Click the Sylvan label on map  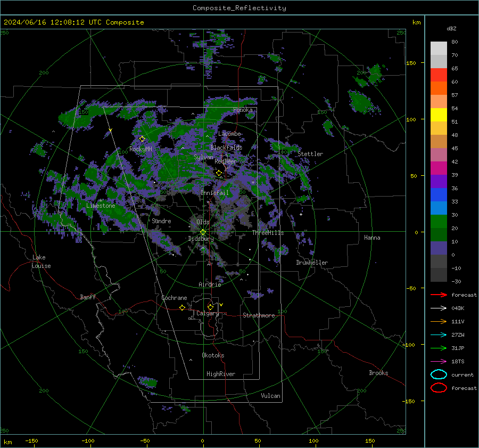[x=203, y=157]
